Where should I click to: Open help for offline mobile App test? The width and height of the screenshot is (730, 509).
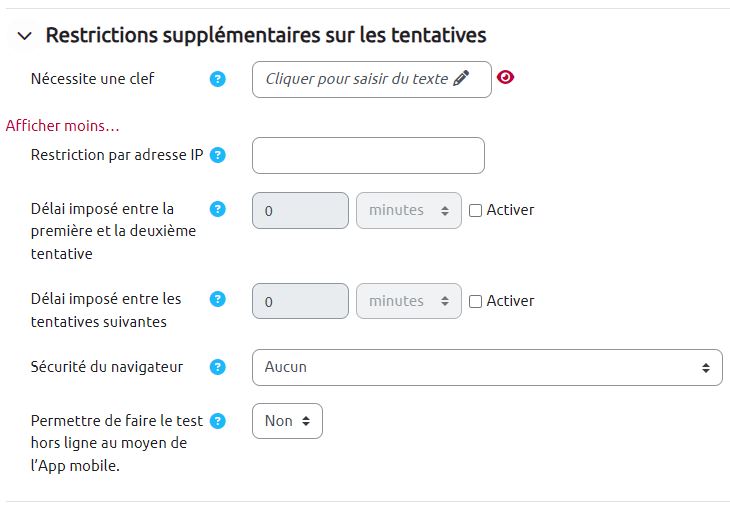(218, 421)
